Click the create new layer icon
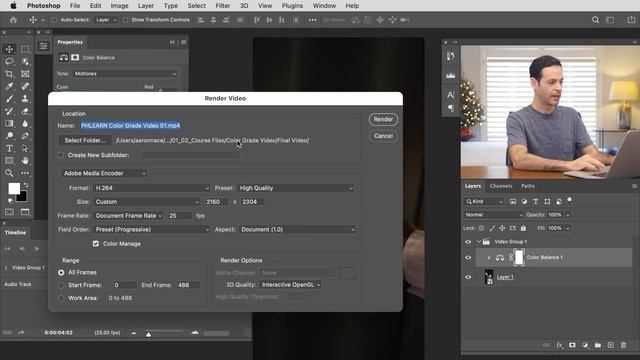The width and height of the screenshot is (640, 360). 611,345
